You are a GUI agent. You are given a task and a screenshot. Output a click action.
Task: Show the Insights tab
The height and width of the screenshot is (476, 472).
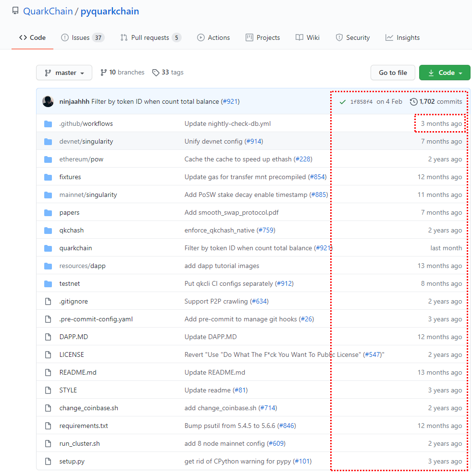(x=402, y=37)
